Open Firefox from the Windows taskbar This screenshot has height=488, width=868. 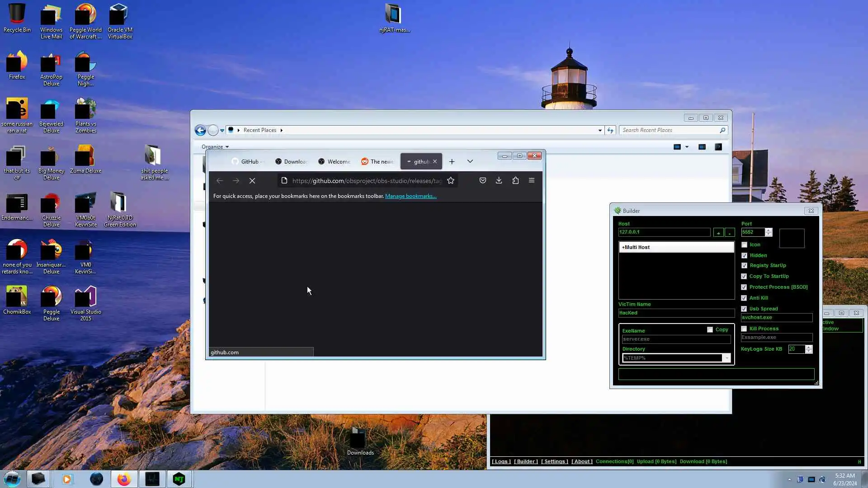point(124,479)
